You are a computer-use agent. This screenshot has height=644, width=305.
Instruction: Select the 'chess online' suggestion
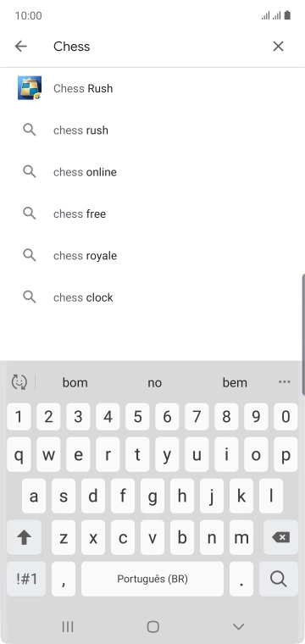(152, 172)
